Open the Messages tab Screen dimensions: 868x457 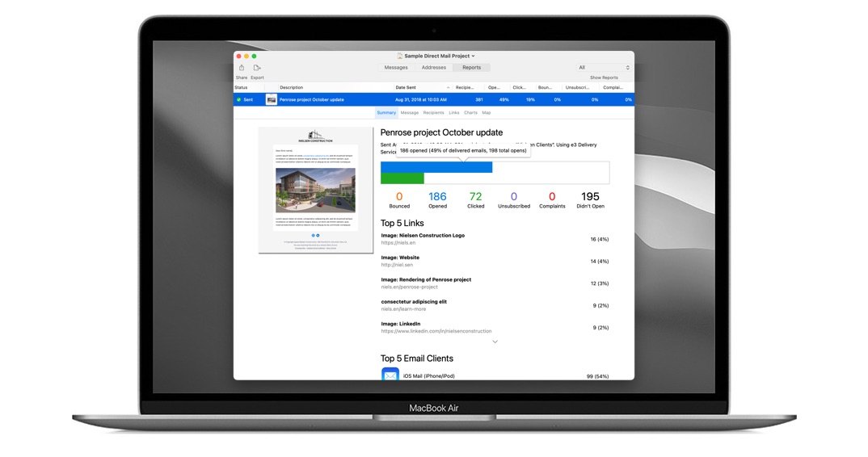pos(396,68)
